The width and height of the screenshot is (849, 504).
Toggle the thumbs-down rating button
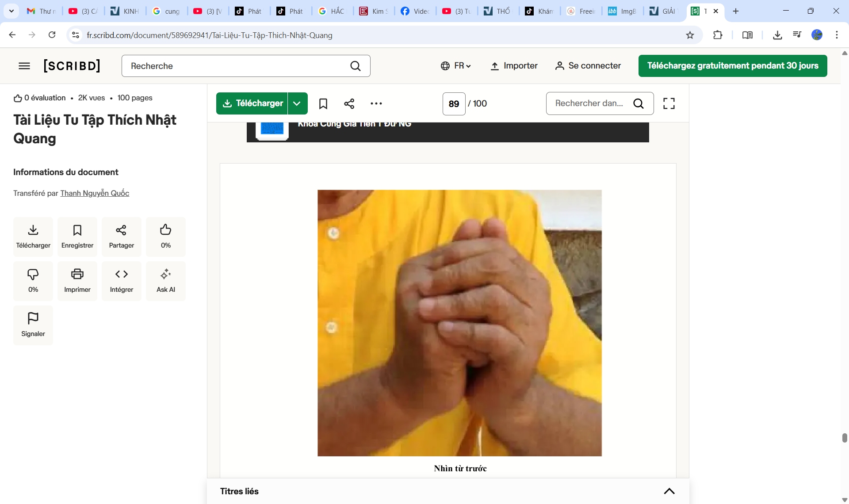33,281
